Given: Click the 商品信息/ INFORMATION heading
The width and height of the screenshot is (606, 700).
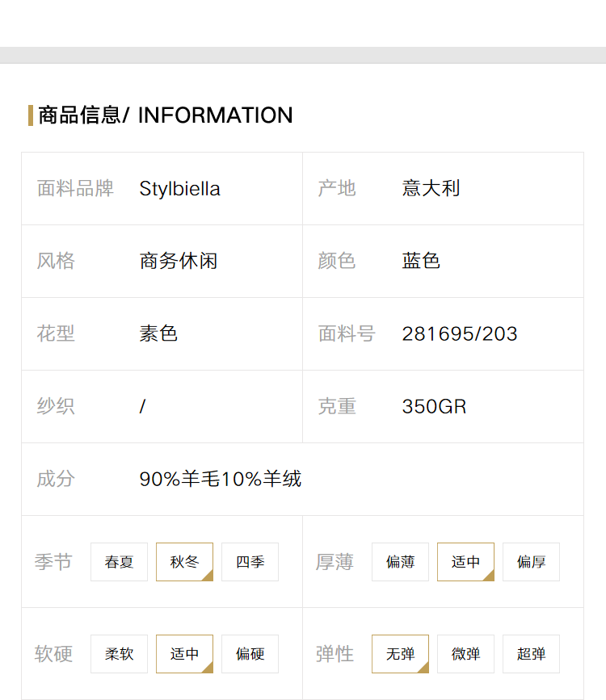Looking at the screenshot, I should pos(166,115).
